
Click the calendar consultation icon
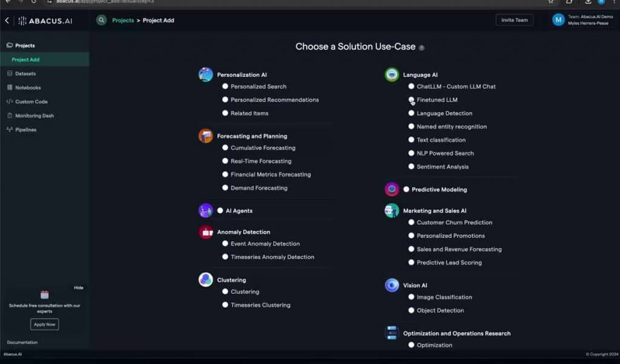45,295
